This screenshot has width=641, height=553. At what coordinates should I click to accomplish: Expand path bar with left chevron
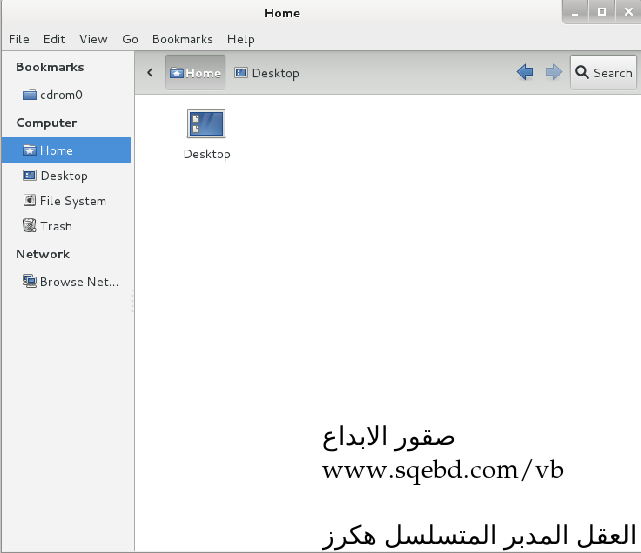tap(149, 72)
